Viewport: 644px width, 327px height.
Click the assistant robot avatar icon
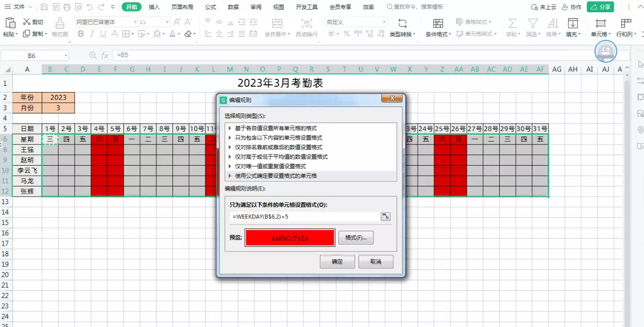pos(606,51)
